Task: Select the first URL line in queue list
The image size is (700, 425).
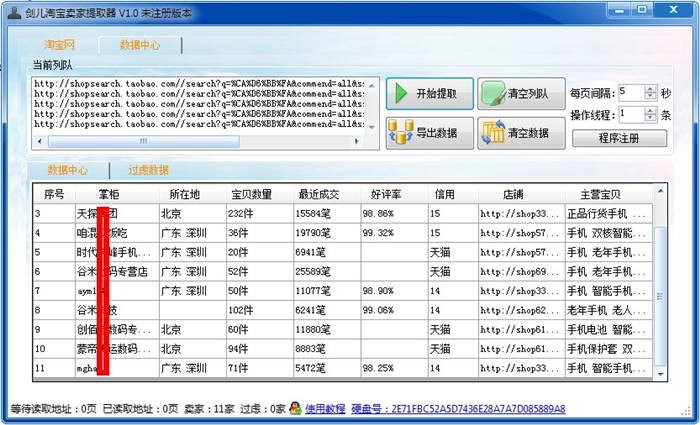Action: tap(199, 83)
